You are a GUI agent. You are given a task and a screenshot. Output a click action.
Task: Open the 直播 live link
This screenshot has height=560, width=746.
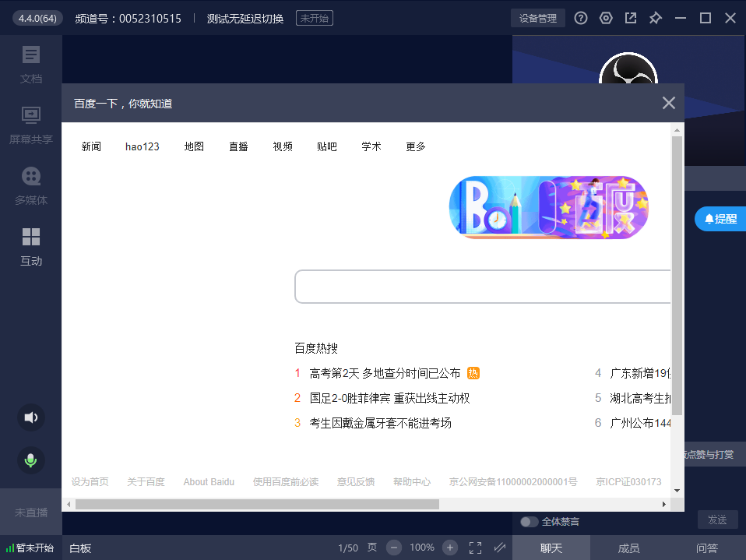tap(238, 146)
